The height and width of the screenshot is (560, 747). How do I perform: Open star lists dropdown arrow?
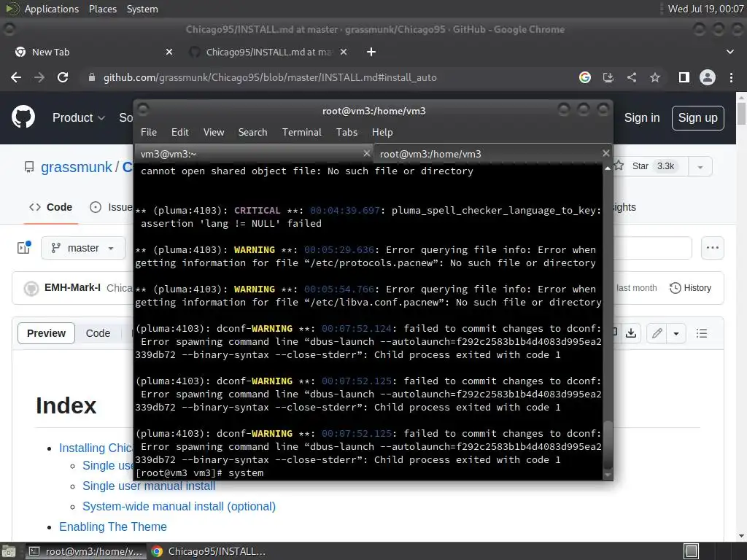(700, 167)
